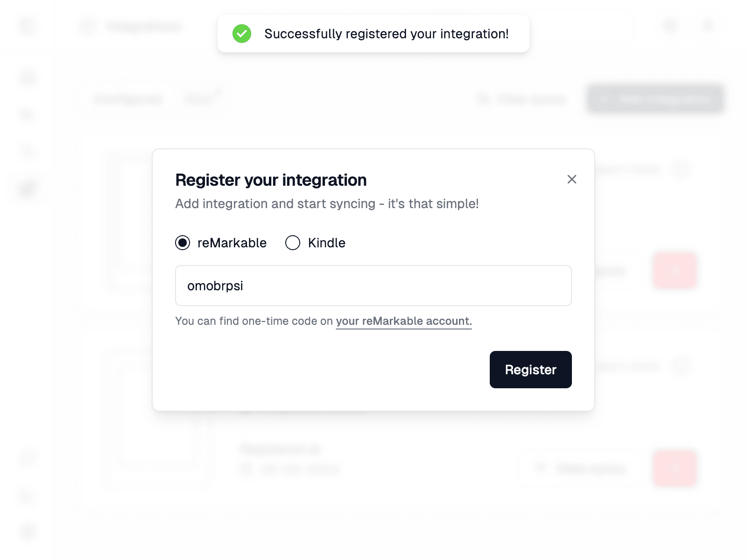
Task: Click the dark Register button
Action: [x=531, y=370]
